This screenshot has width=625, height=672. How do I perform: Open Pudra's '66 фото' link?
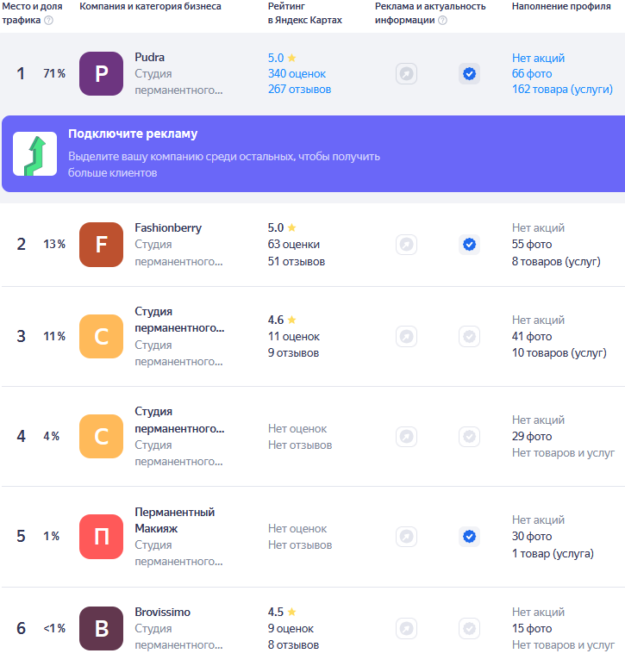(x=532, y=74)
